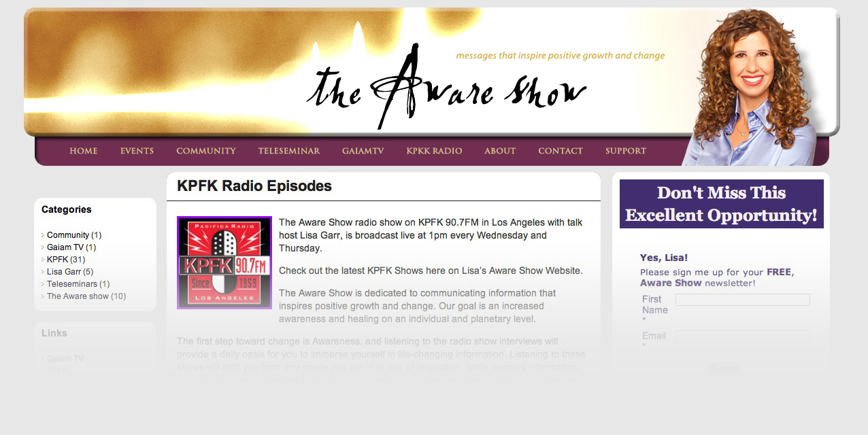Image resolution: width=868 pixels, height=435 pixels.
Task: Click the 'Check out the latest KPFK Shows' sentence
Action: (431, 271)
